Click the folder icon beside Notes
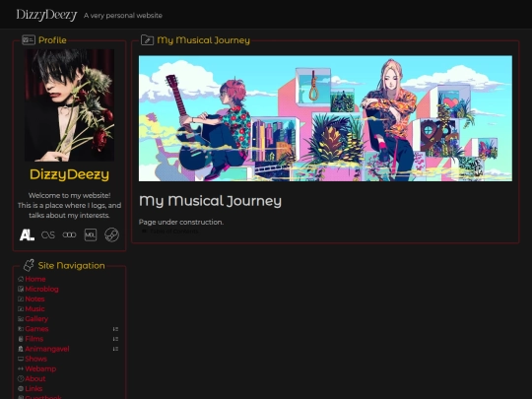 click(21, 299)
